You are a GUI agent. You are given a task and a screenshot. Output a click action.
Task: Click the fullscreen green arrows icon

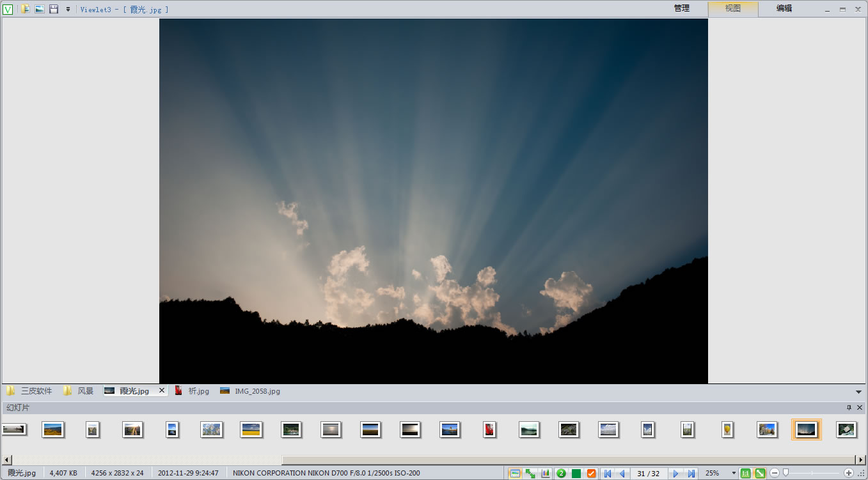[x=530, y=474]
